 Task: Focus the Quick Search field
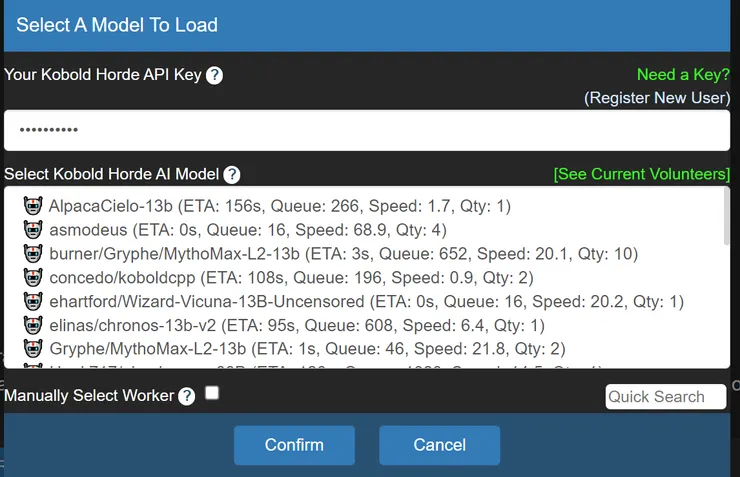(x=666, y=397)
